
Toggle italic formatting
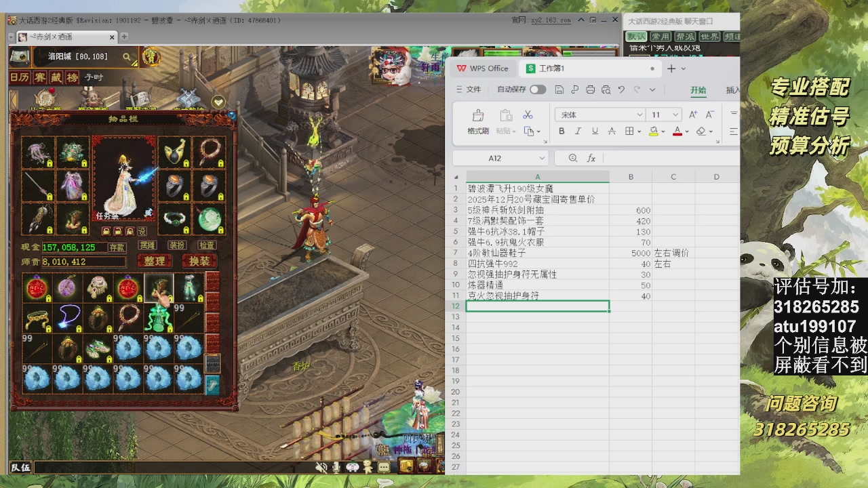578,131
